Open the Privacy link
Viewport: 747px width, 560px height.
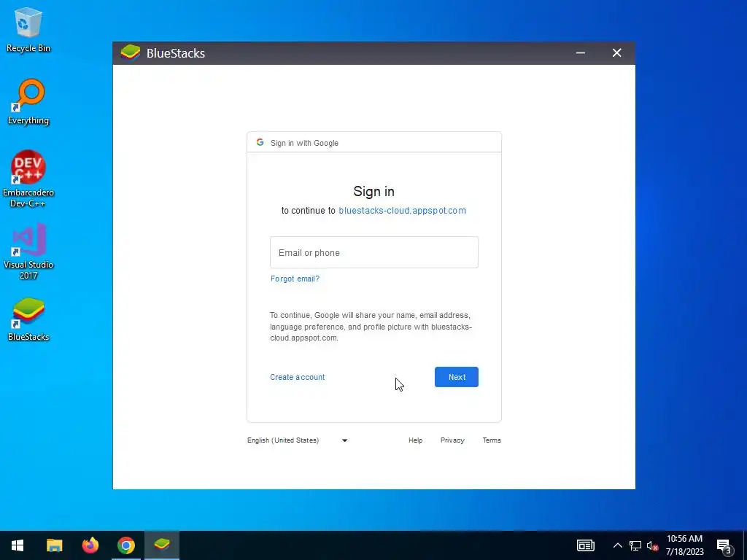coord(452,440)
